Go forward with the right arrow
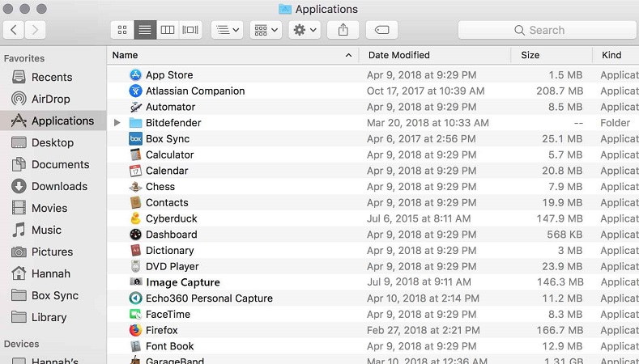Viewport: 639px width, 364px height. (35, 30)
